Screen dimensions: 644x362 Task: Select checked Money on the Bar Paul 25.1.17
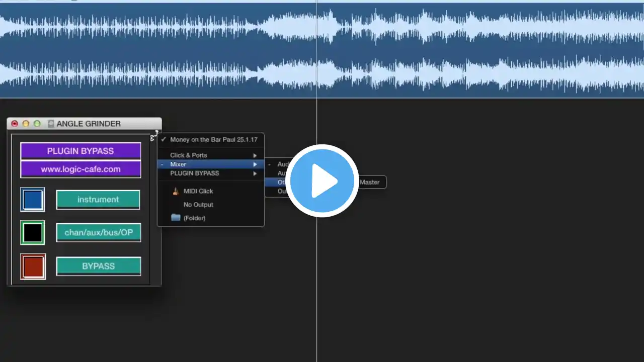211,140
